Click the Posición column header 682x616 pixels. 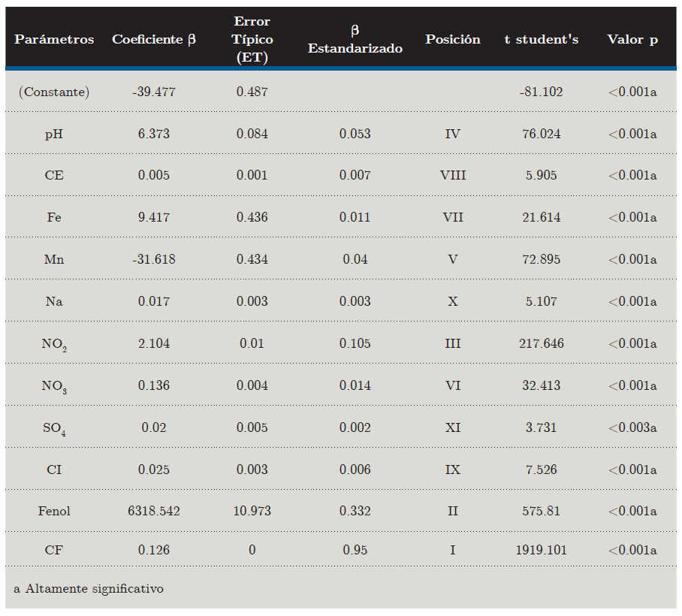[x=453, y=39]
